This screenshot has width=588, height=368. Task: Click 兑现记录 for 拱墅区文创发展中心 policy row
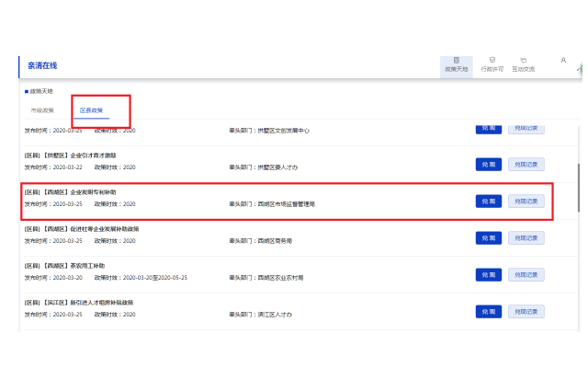tap(526, 129)
